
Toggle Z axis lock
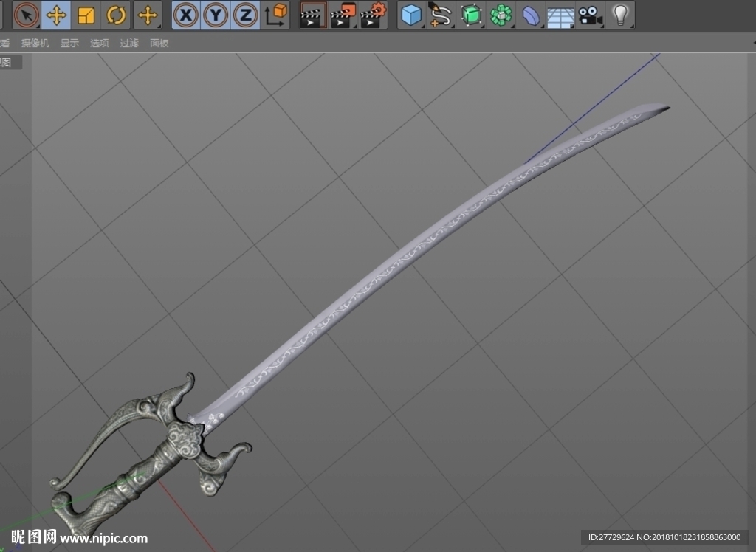(x=245, y=15)
